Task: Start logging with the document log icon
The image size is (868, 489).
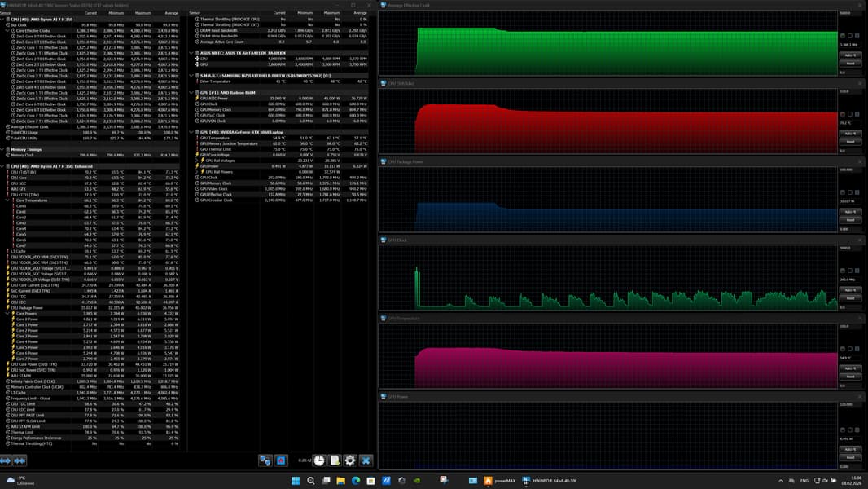Action: click(x=335, y=460)
